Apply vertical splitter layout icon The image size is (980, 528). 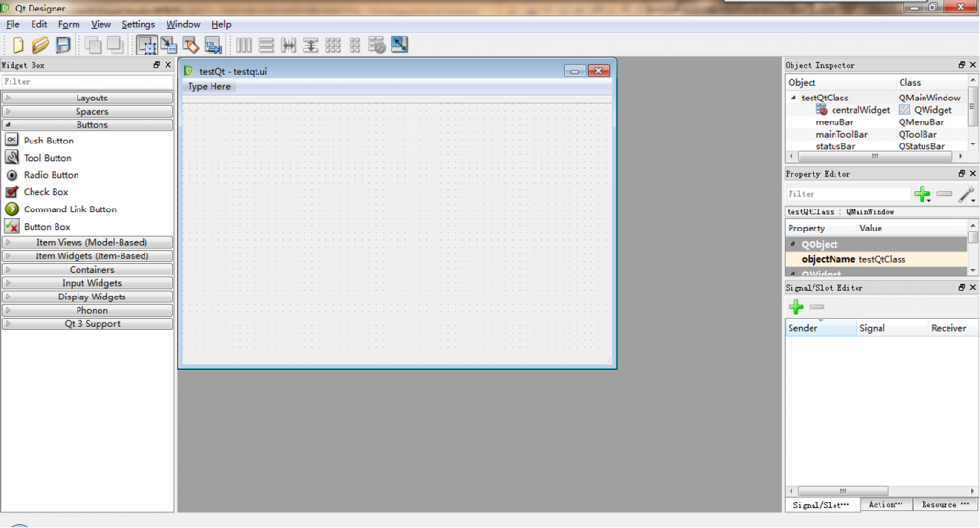click(x=311, y=45)
